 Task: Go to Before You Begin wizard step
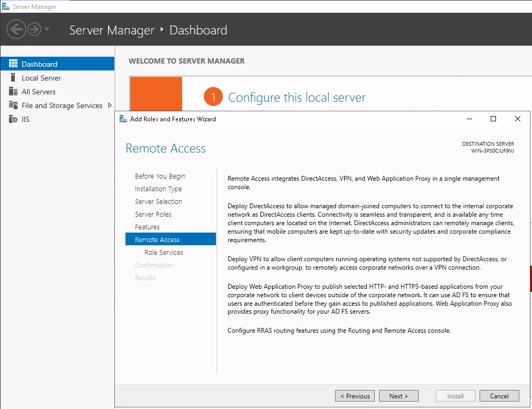coord(160,176)
